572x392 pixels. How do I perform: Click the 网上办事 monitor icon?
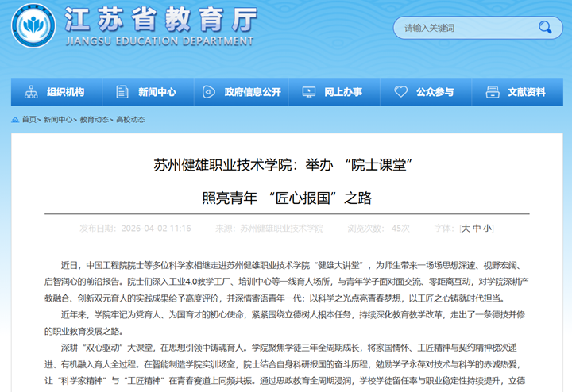308,92
